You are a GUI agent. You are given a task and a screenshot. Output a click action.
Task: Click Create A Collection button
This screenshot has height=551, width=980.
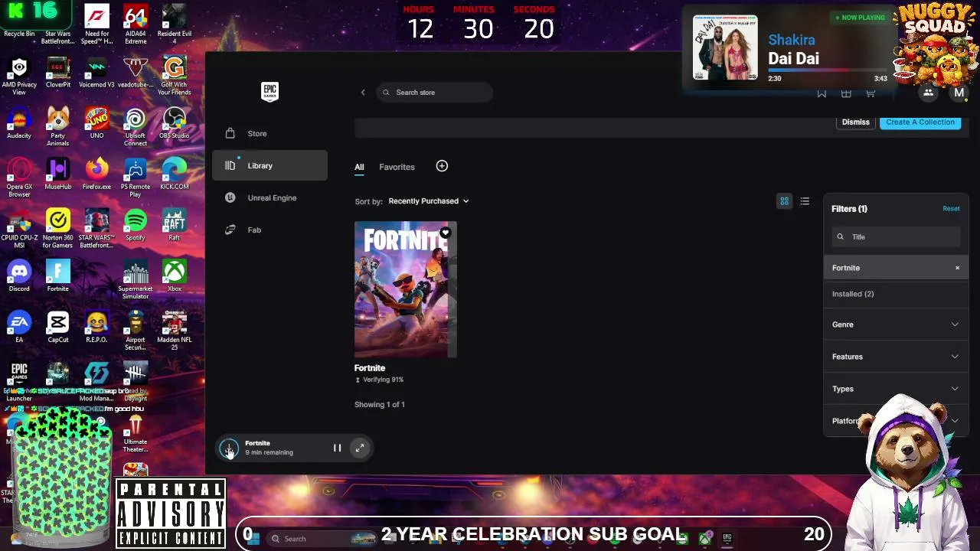[x=920, y=122]
